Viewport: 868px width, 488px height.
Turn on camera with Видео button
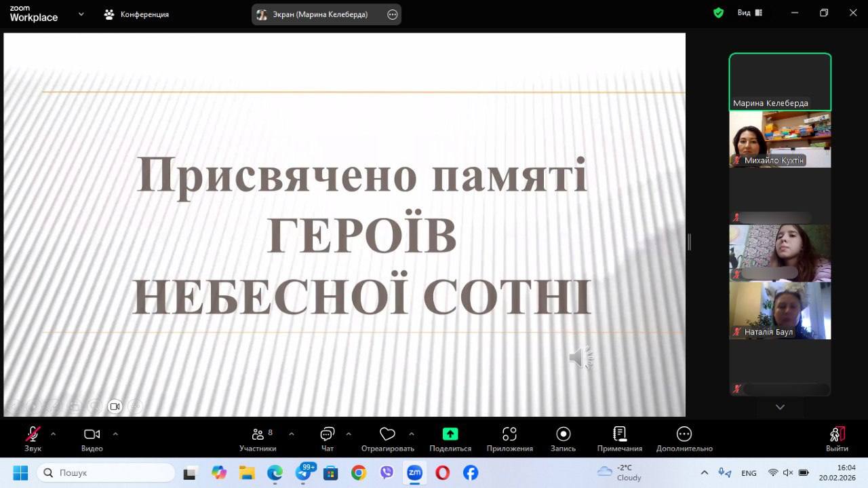click(x=92, y=434)
